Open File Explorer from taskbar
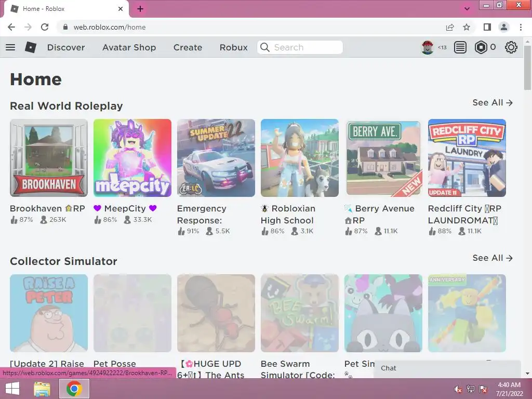Screen dimensions: 532x399 click(42, 389)
